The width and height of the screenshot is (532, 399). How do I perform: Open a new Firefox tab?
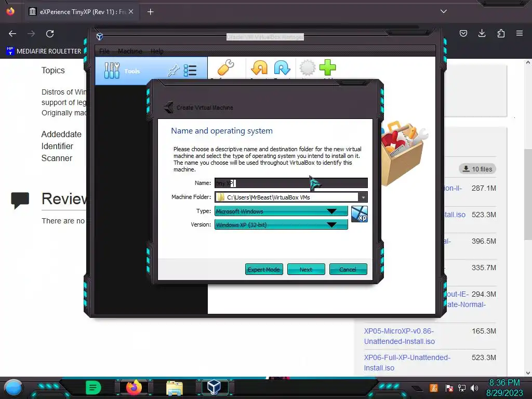pyautogui.click(x=150, y=12)
